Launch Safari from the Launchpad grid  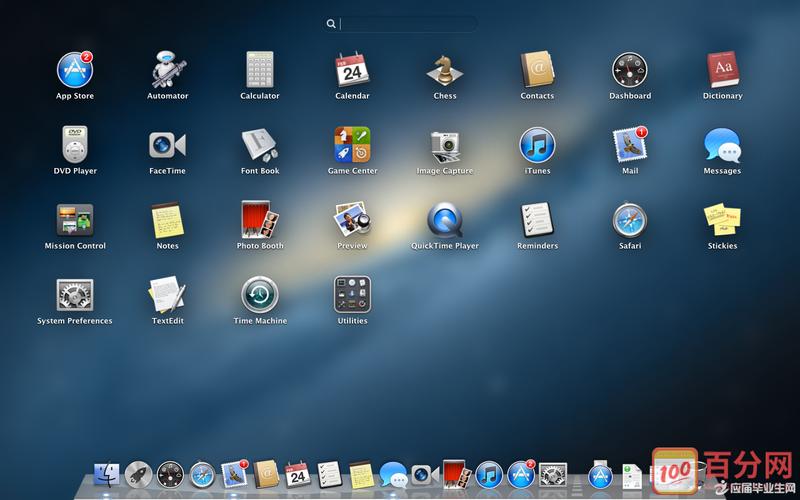click(x=630, y=220)
